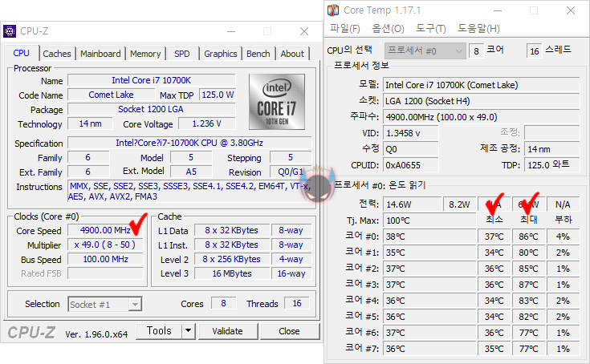Click 코어 #7 minimum temperature 35℃

pyautogui.click(x=494, y=349)
